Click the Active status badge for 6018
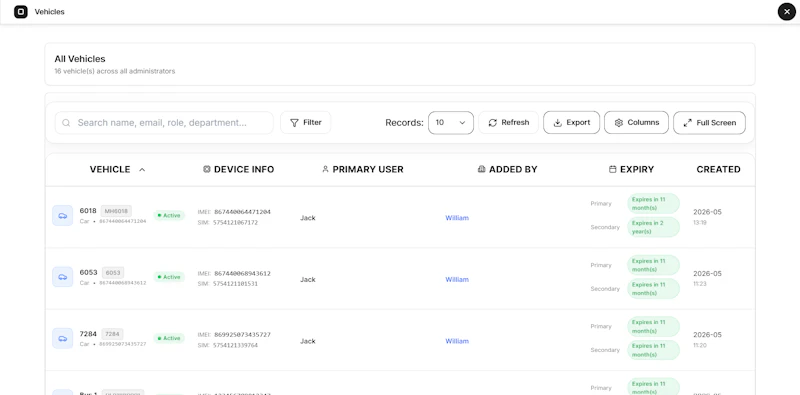This screenshot has width=800, height=395. [169, 215]
